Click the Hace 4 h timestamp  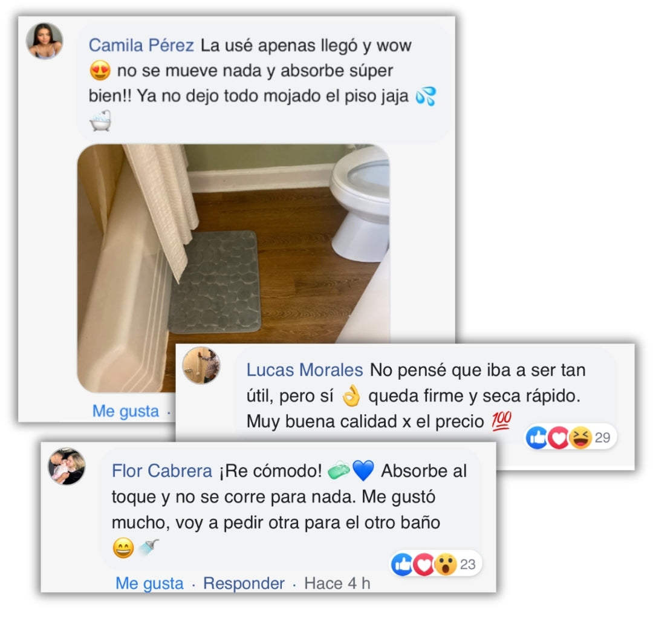[337, 583]
